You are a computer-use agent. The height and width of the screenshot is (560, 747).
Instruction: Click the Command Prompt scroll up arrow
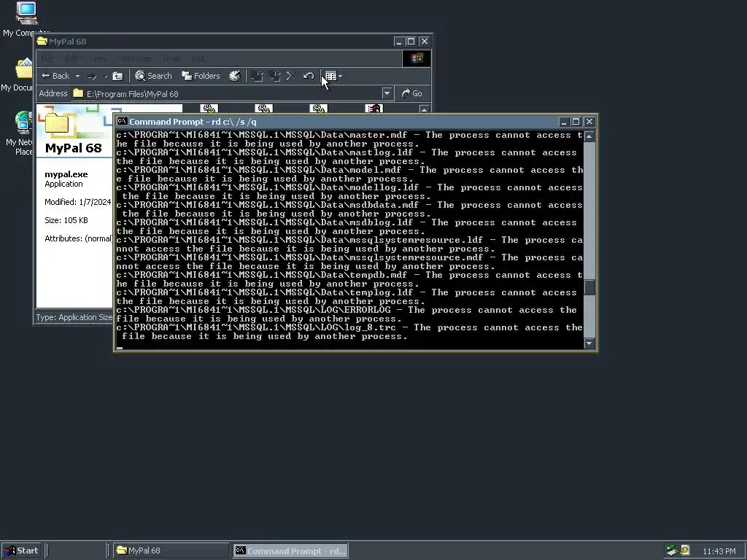[589, 136]
